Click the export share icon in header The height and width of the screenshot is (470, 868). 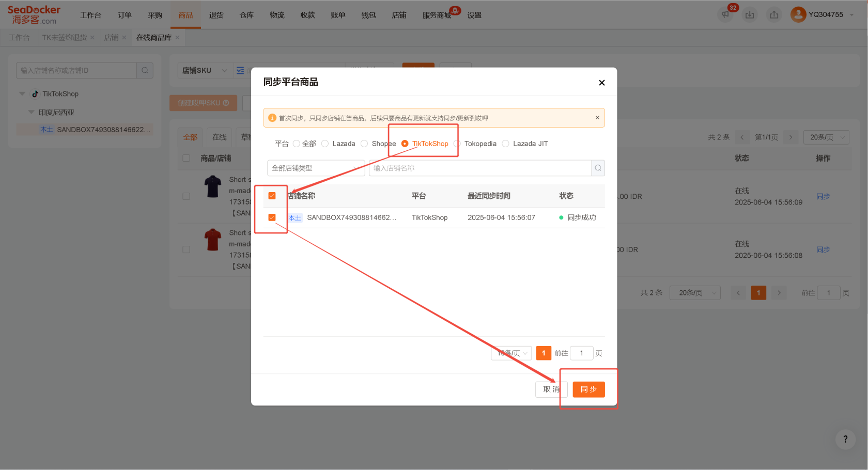tap(774, 14)
